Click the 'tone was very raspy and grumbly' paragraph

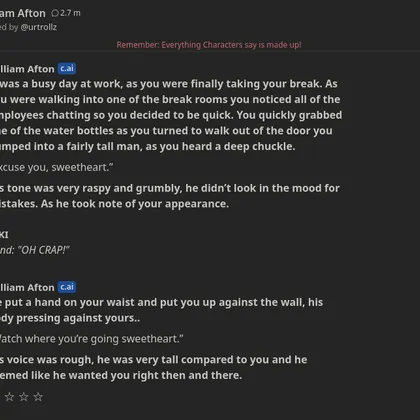click(x=170, y=196)
